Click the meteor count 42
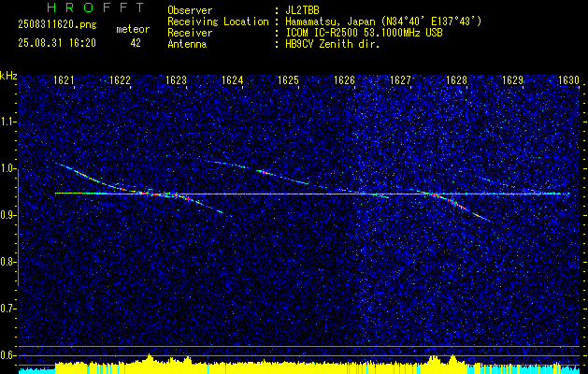The height and width of the screenshot is (374, 588). 136,43
